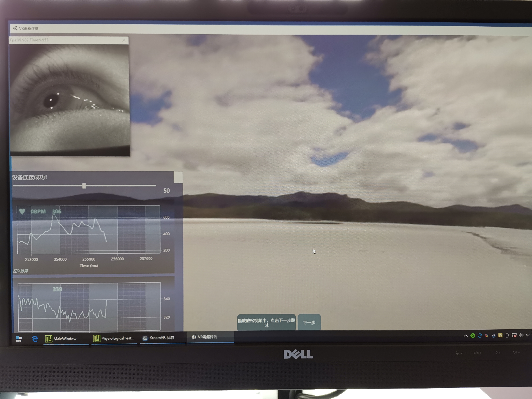Toggle the 中 input language indicator
Screen dimensions: 532x399
tap(528, 335)
